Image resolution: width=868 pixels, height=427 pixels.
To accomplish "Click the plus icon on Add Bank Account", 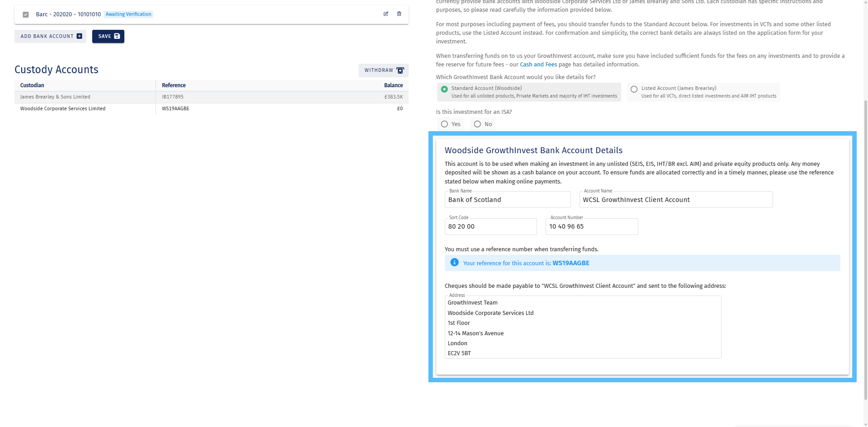I will click(x=79, y=36).
